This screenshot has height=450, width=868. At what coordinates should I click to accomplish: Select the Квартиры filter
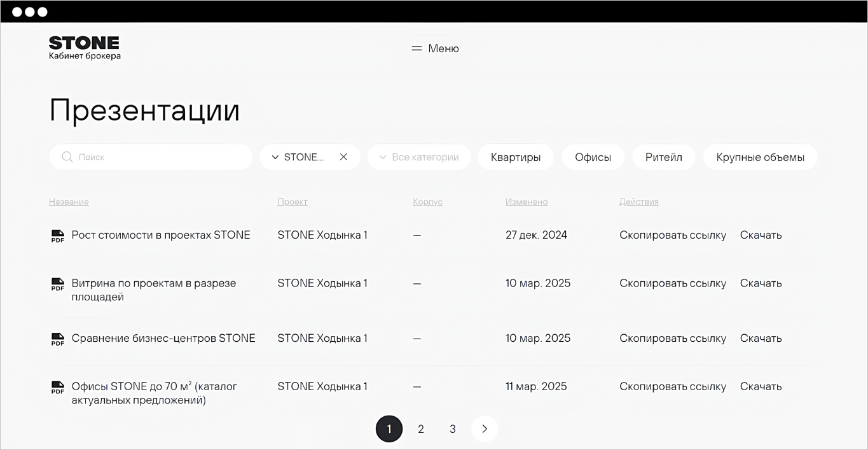pyautogui.click(x=516, y=157)
